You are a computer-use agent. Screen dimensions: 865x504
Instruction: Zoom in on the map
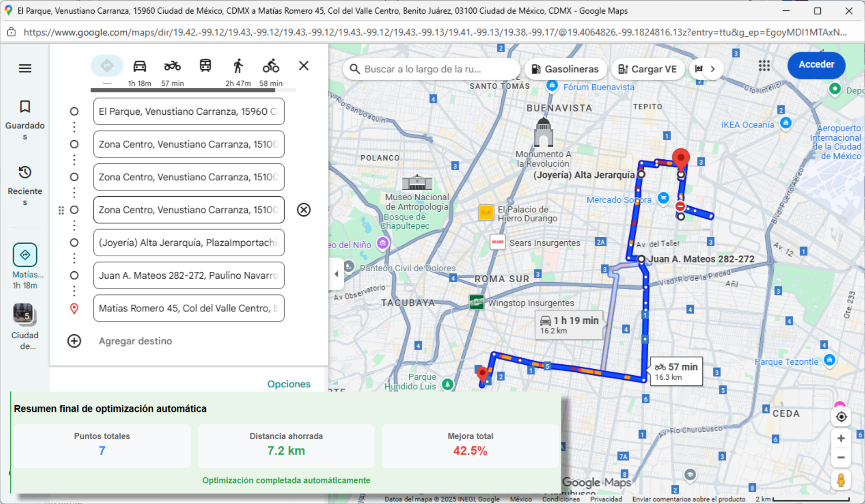[x=841, y=438]
